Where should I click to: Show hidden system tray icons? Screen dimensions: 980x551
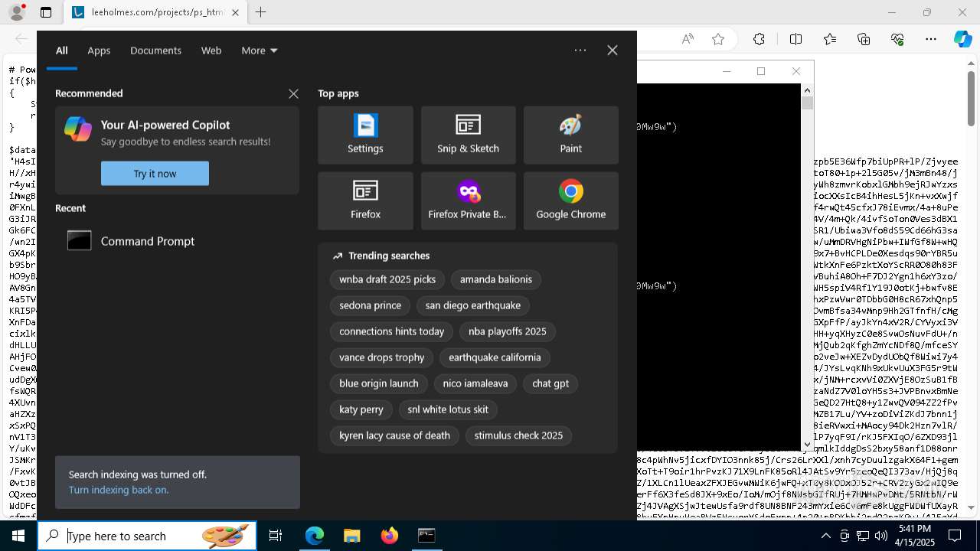(x=826, y=536)
